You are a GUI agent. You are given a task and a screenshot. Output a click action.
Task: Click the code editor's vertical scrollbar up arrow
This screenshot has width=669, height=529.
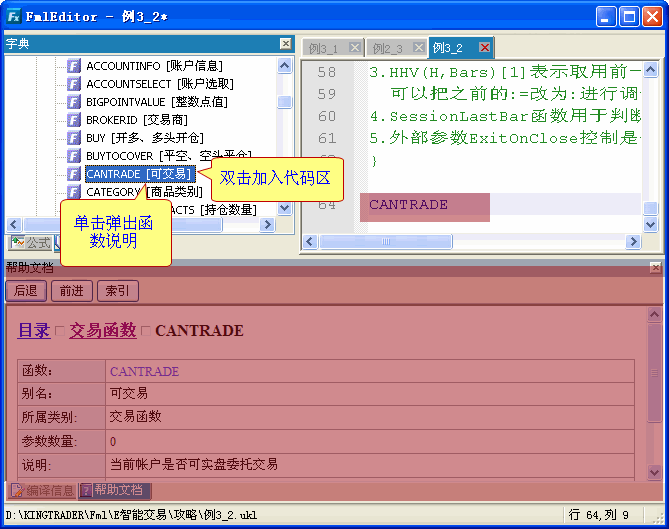pos(651,70)
